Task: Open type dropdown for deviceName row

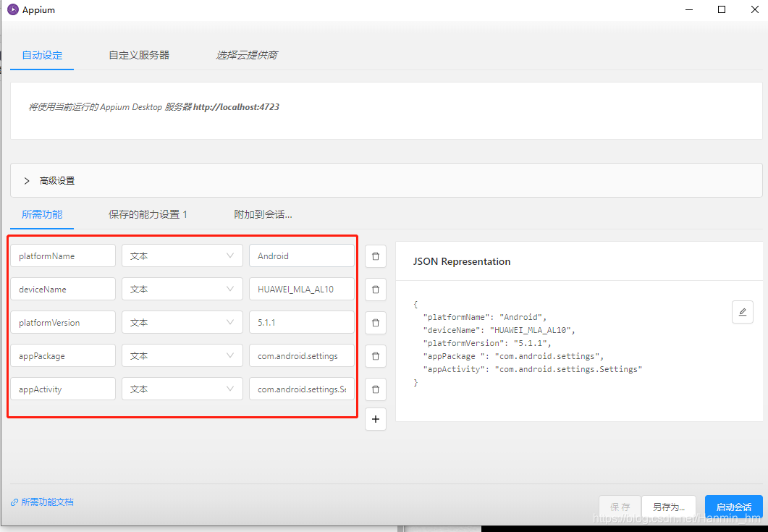Action: click(x=182, y=289)
